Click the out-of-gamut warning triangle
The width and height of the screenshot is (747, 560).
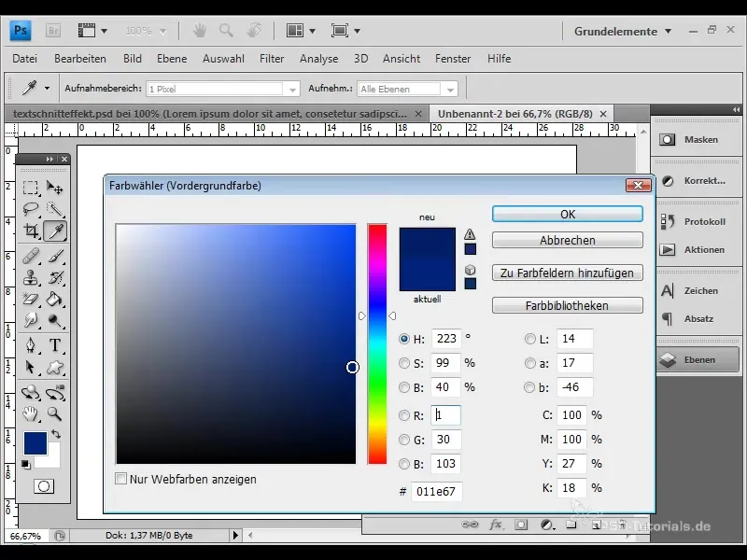[x=470, y=234]
